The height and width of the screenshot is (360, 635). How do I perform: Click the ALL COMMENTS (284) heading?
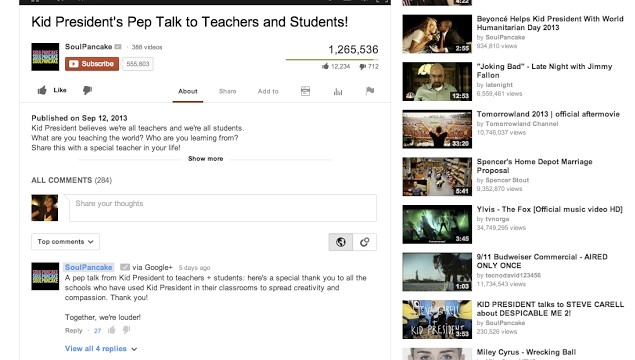click(72, 180)
